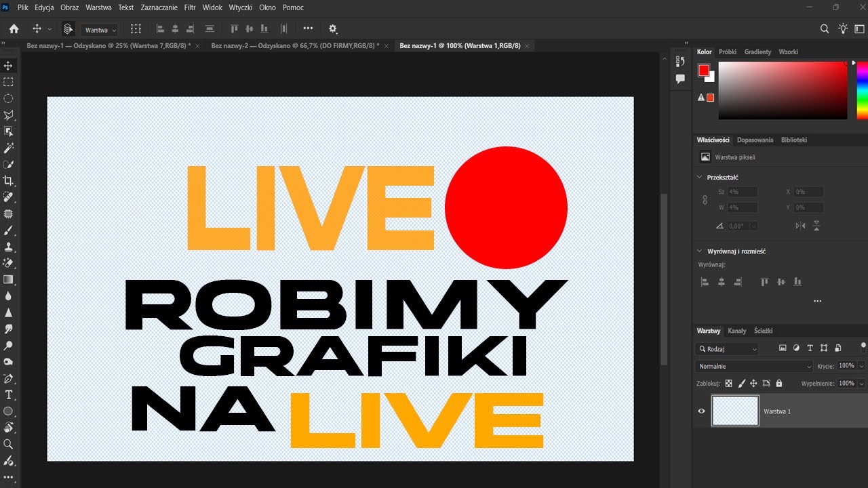Viewport: 868px width, 488px height.
Task: Click more options dots in align section
Action: 817,301
